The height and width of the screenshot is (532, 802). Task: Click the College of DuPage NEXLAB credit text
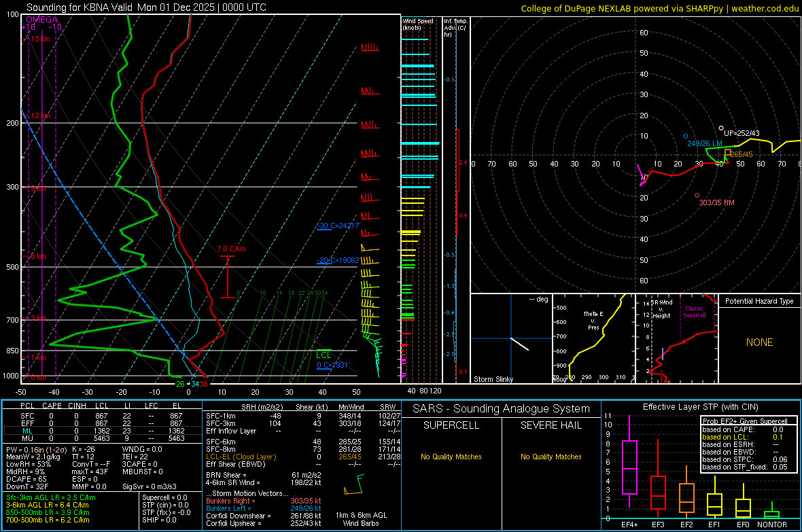[659, 8]
